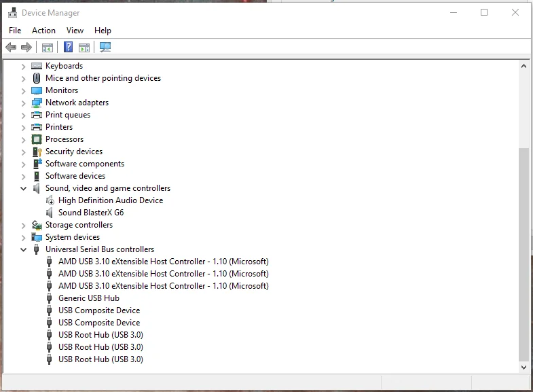This screenshot has height=392, width=533.
Task: Click the scrollbar down arrow
Action: [x=523, y=367]
